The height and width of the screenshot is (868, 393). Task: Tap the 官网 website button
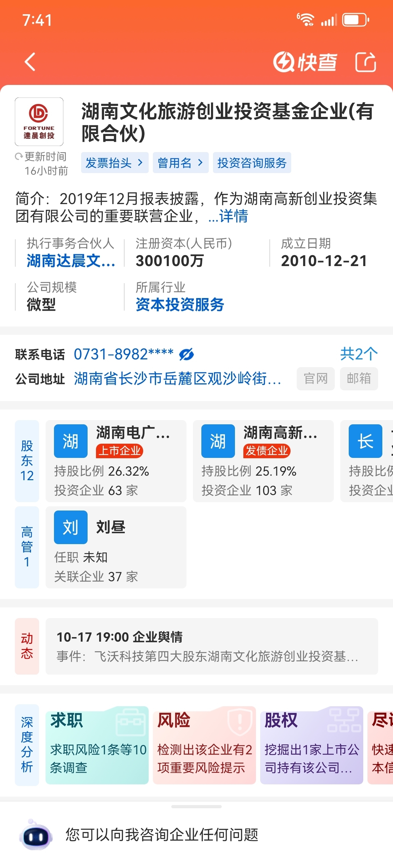pos(316,378)
